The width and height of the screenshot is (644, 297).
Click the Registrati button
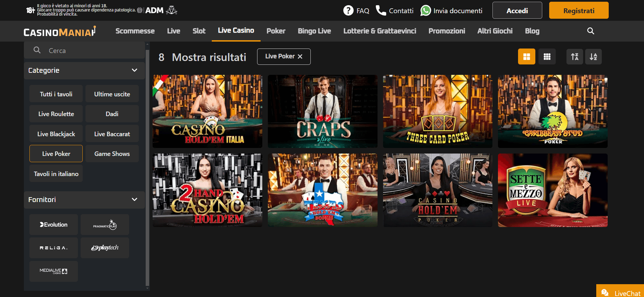click(579, 10)
